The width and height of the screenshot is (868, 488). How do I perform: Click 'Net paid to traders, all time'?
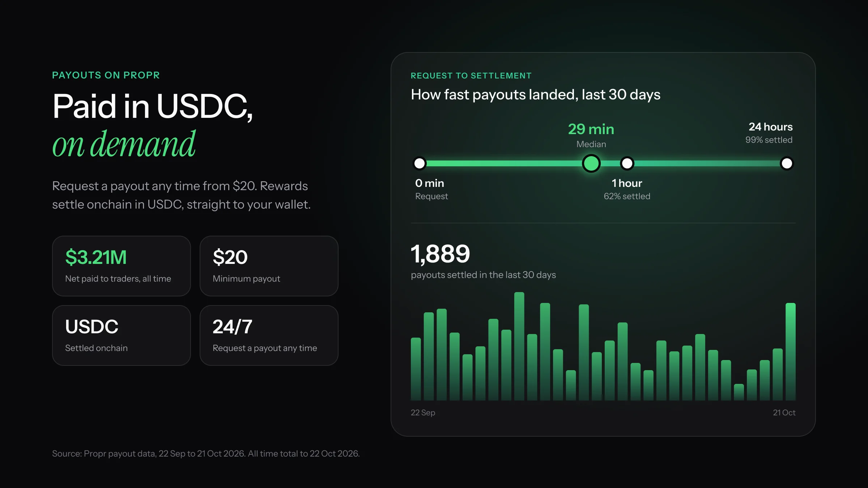118,279
